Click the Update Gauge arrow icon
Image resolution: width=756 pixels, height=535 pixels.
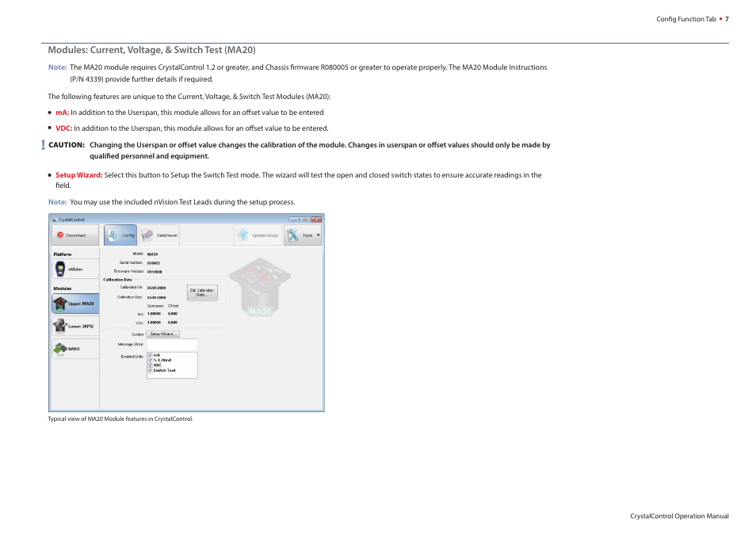pos(243,235)
